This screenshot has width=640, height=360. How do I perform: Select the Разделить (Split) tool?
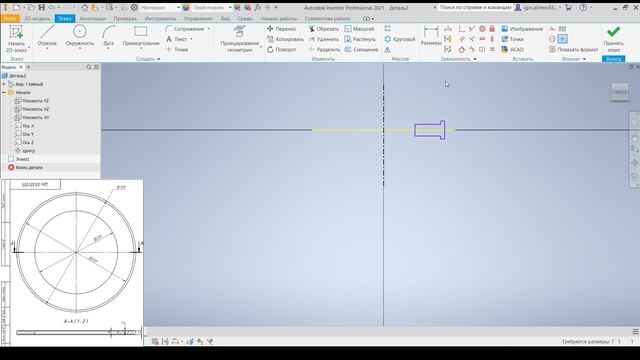[x=324, y=49]
